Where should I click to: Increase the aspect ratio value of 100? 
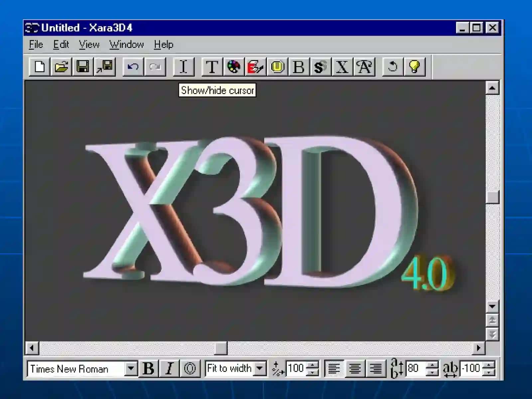pyautogui.click(x=312, y=365)
